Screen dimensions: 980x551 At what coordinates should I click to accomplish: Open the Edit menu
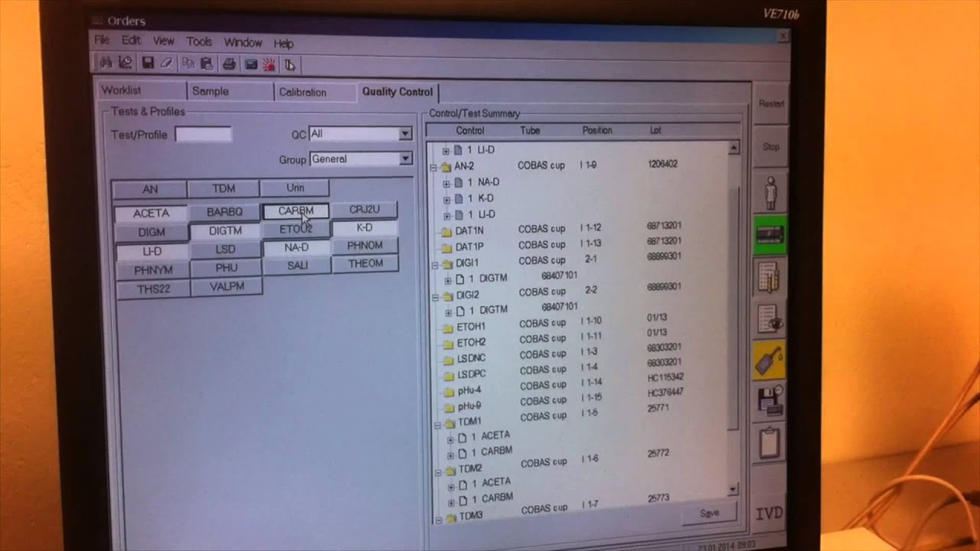pyautogui.click(x=131, y=40)
